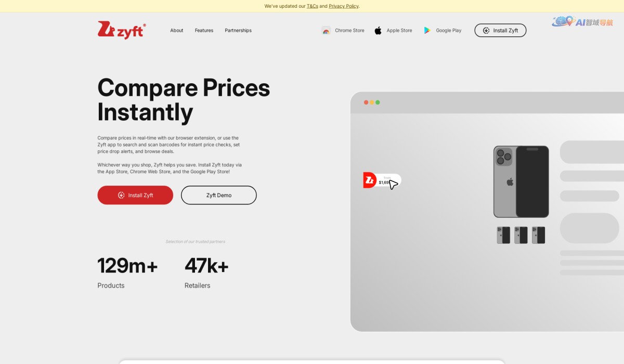Open the Apple Store link
The height and width of the screenshot is (364, 624).
(x=399, y=31)
